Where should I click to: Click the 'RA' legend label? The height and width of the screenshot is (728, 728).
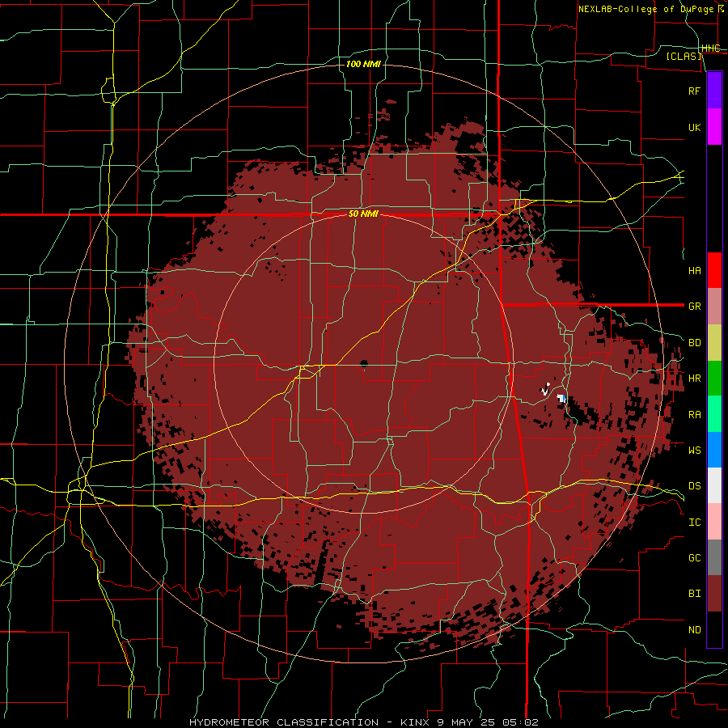[694, 415]
